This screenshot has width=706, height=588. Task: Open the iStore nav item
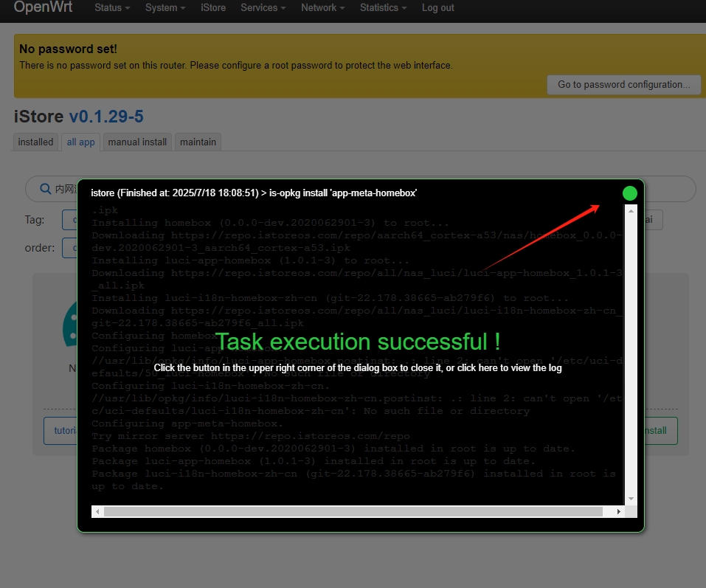213,7
